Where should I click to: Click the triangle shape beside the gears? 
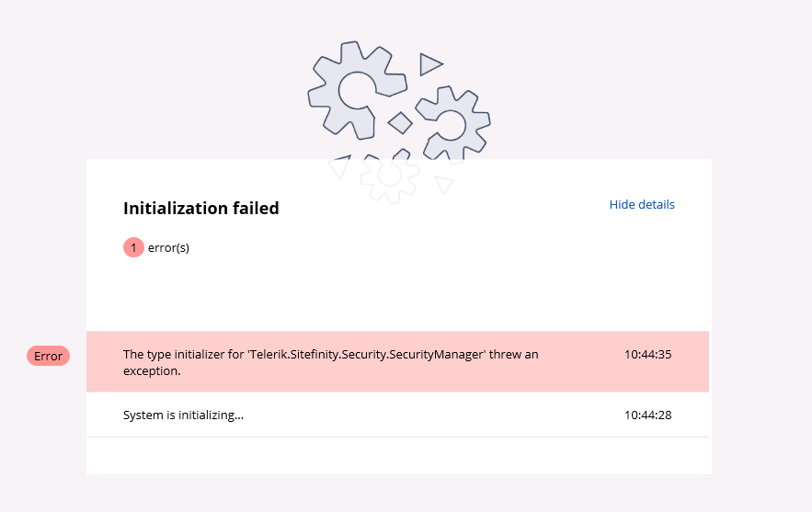point(430,64)
